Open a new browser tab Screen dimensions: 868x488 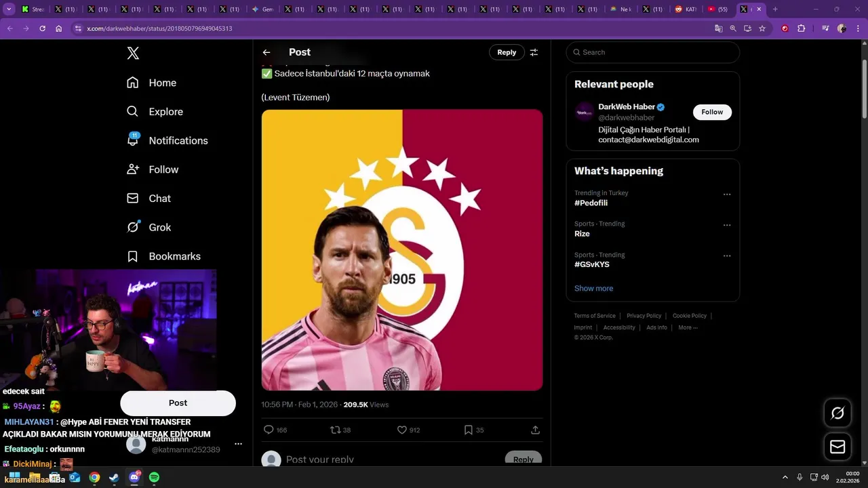pos(775,9)
